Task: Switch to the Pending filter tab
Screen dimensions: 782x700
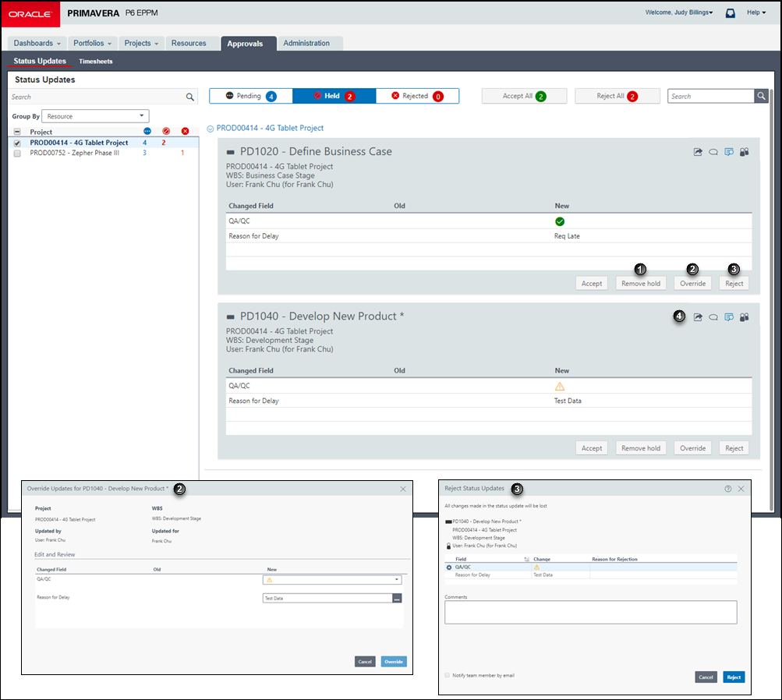Action: [x=251, y=96]
